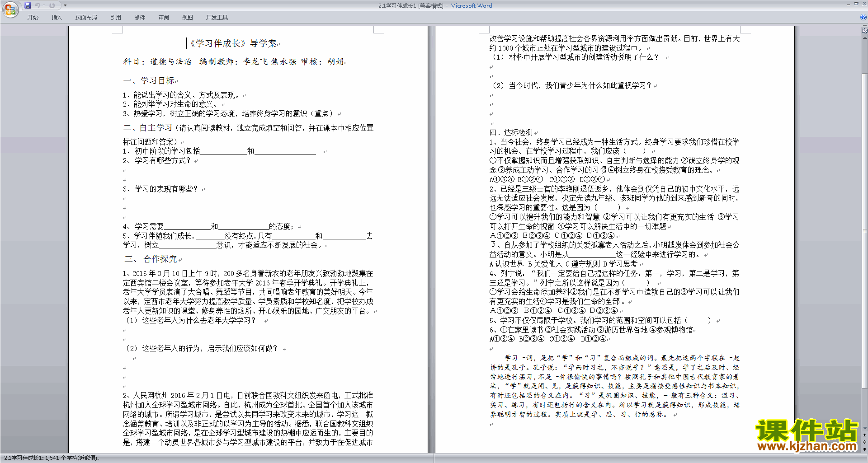This screenshot has width=868, height=463.
Task: Select the 审阅 ribbon tab
Action: point(164,18)
